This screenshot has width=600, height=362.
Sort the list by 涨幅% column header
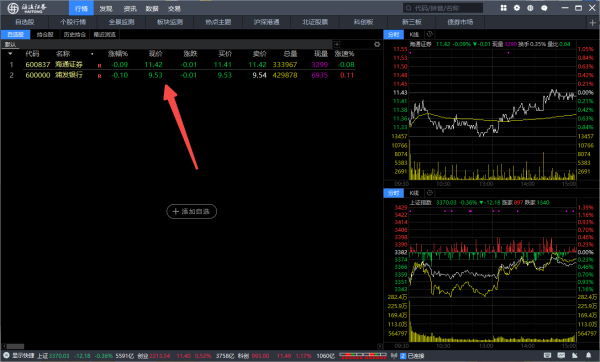pos(118,54)
